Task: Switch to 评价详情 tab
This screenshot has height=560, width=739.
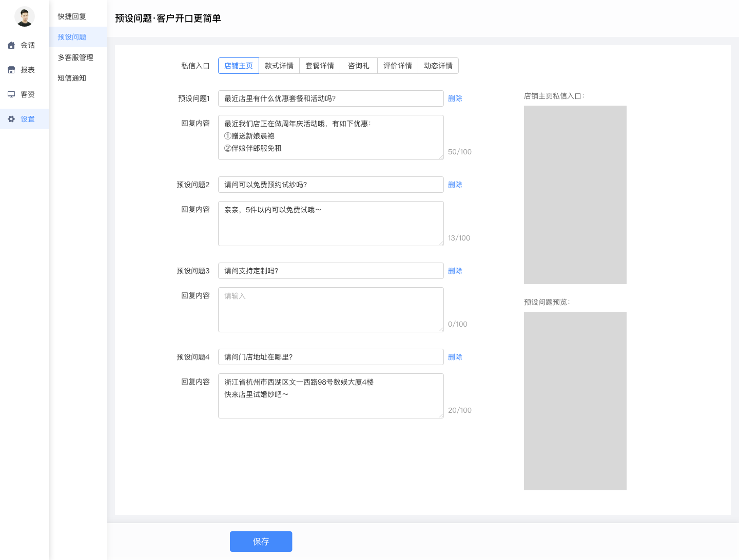Action: tap(398, 66)
